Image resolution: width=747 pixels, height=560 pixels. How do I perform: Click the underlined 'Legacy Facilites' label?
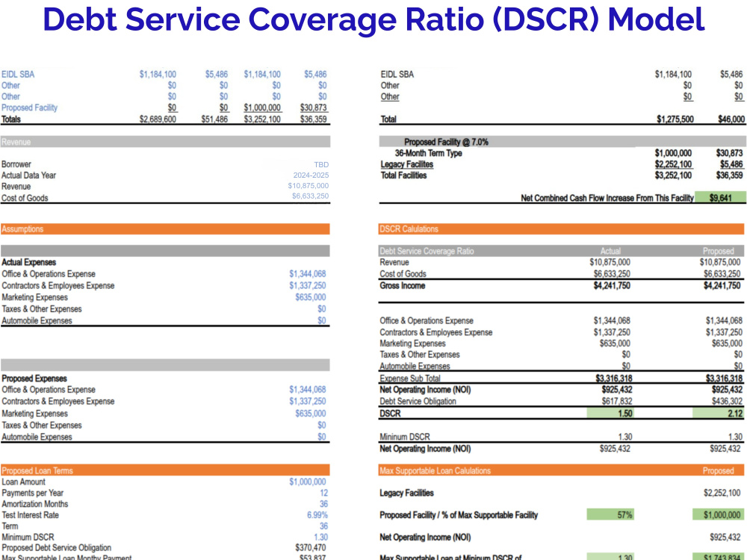coord(407,164)
